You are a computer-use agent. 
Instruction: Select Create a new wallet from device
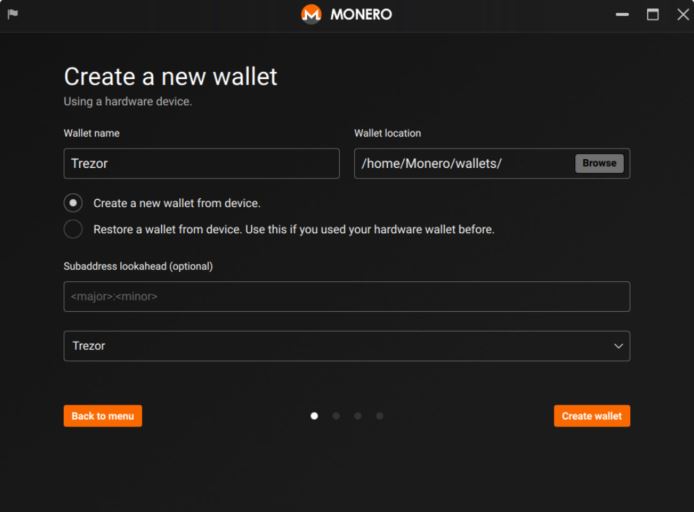coord(73,203)
